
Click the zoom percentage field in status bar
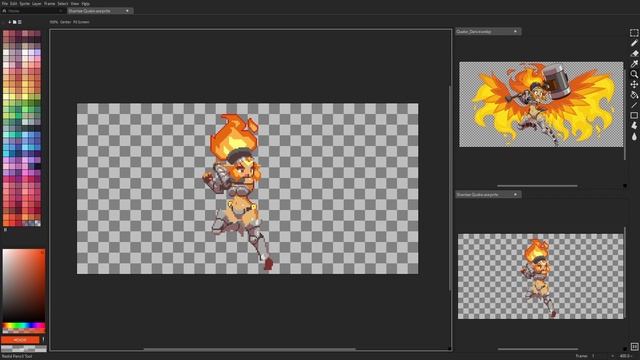coord(626,356)
